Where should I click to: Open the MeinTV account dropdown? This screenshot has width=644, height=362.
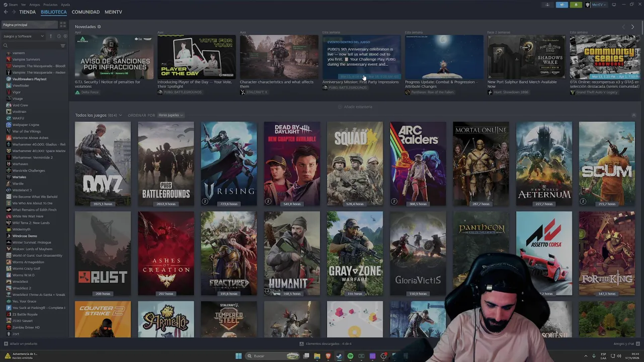(x=596, y=5)
